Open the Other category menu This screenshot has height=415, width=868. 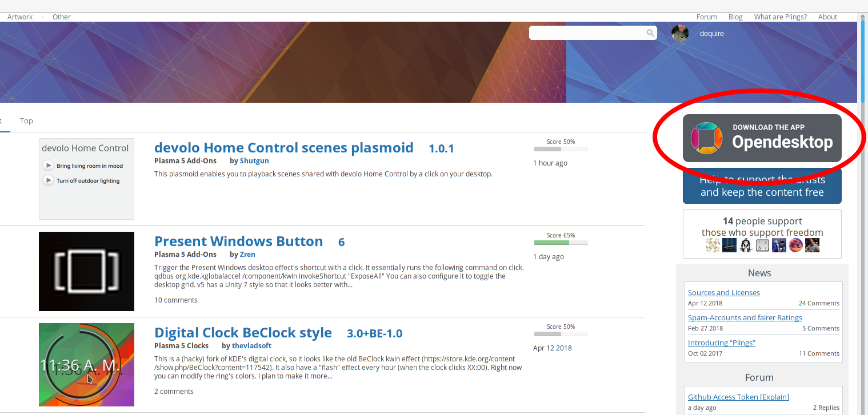(62, 17)
